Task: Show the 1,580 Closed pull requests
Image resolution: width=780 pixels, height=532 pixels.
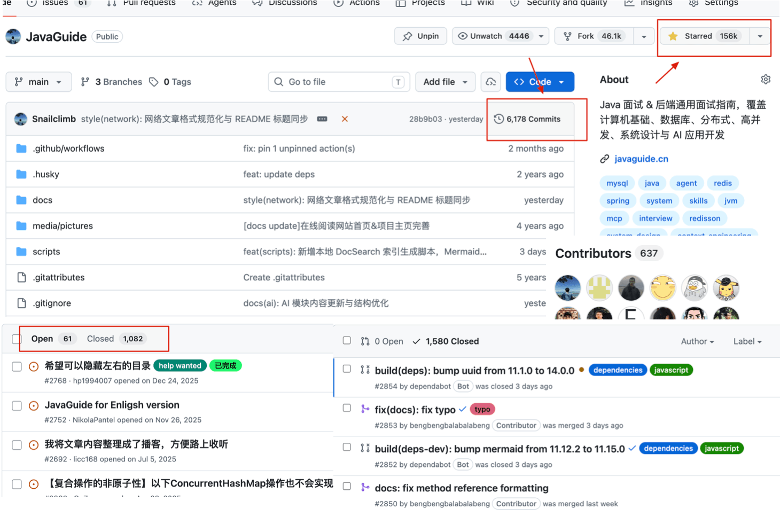Action: [x=446, y=341]
